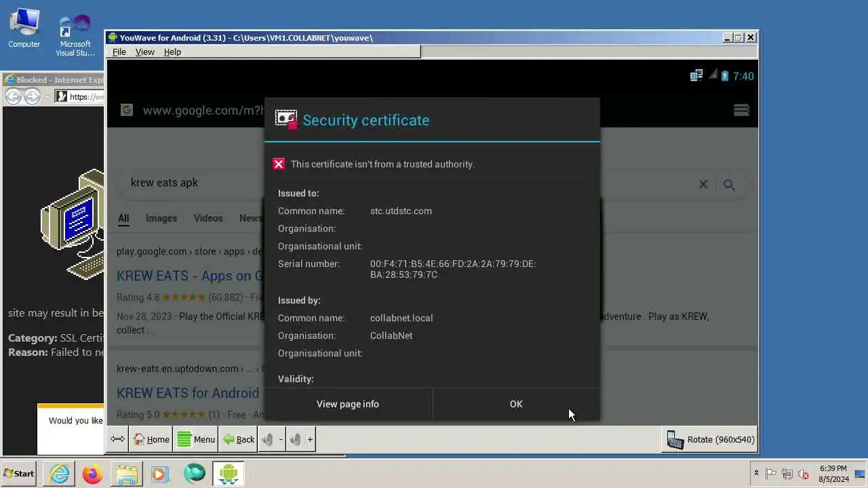Select the All search tab
Viewport: 868px width, 488px height.
click(123, 218)
